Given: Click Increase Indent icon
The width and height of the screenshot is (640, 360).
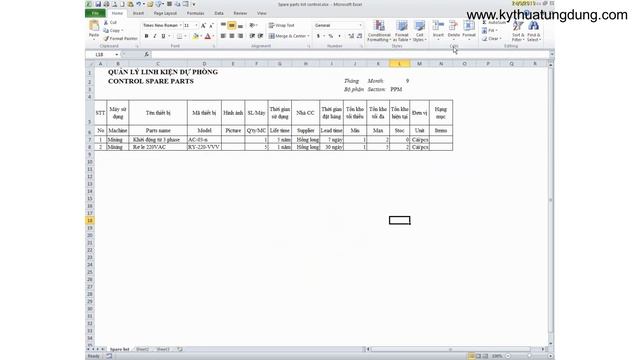Looking at the screenshot, I should point(260,36).
